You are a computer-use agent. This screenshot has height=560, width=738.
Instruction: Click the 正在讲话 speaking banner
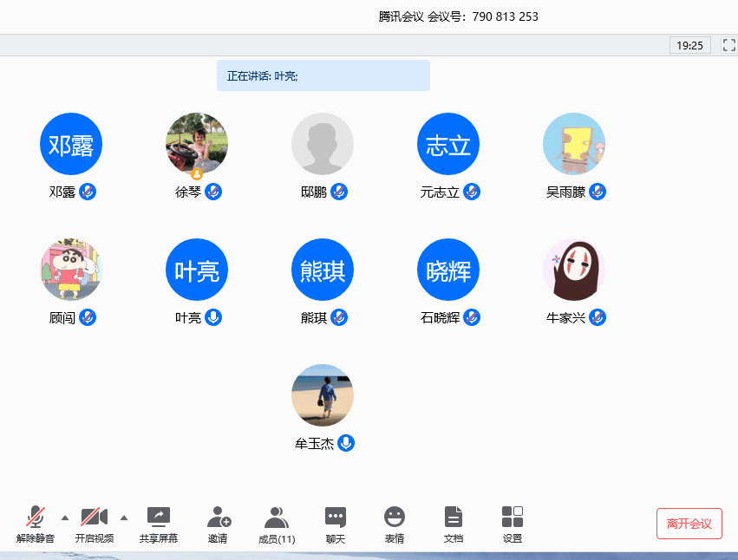click(323, 75)
